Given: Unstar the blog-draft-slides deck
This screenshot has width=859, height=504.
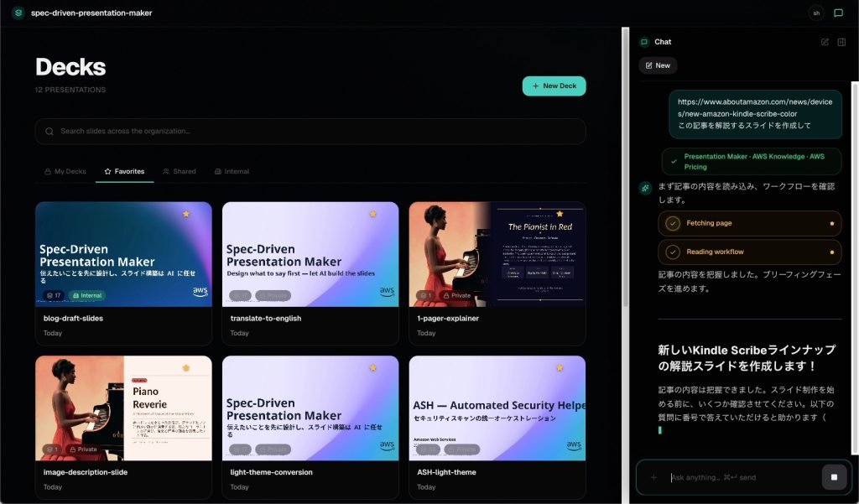Looking at the screenshot, I should coord(186,214).
